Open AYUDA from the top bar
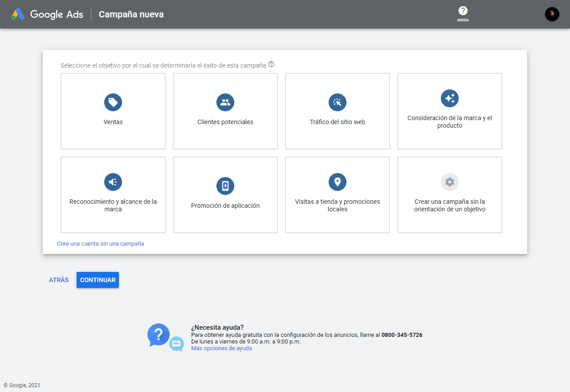570x392 pixels. click(463, 14)
